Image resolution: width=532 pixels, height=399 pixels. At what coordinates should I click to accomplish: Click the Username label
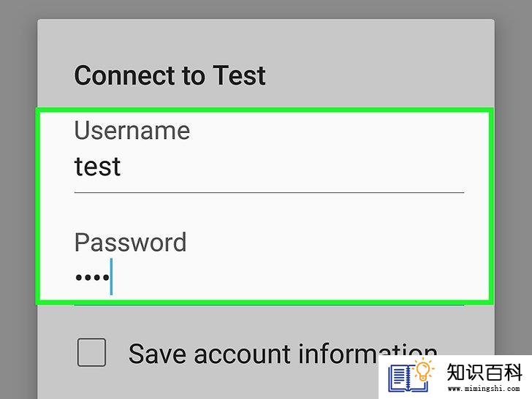click(132, 130)
